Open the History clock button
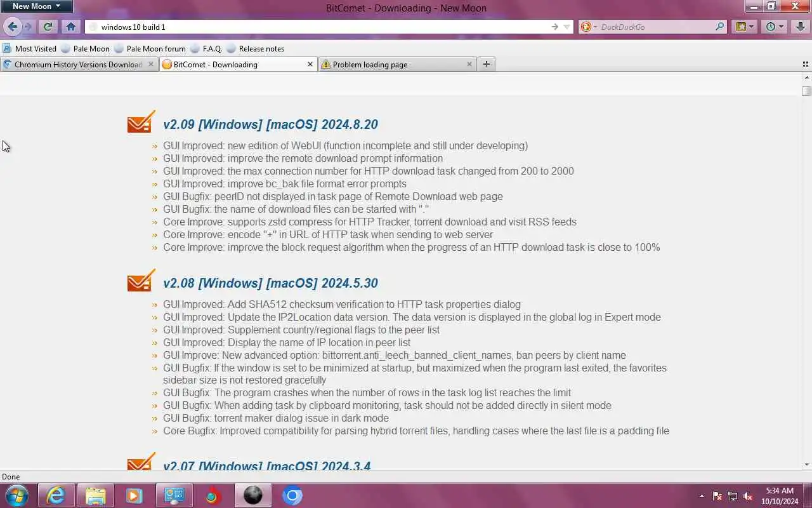This screenshot has height=508, width=812. 775,27
